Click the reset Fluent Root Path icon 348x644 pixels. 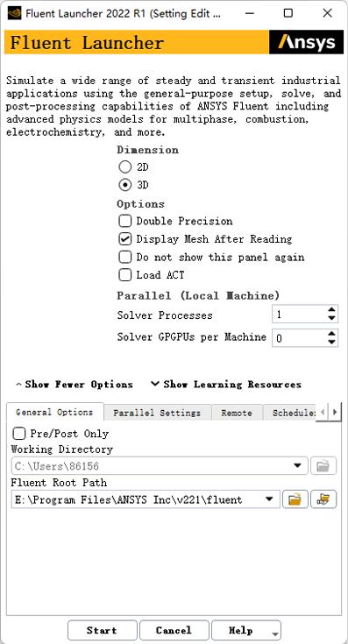(323, 499)
